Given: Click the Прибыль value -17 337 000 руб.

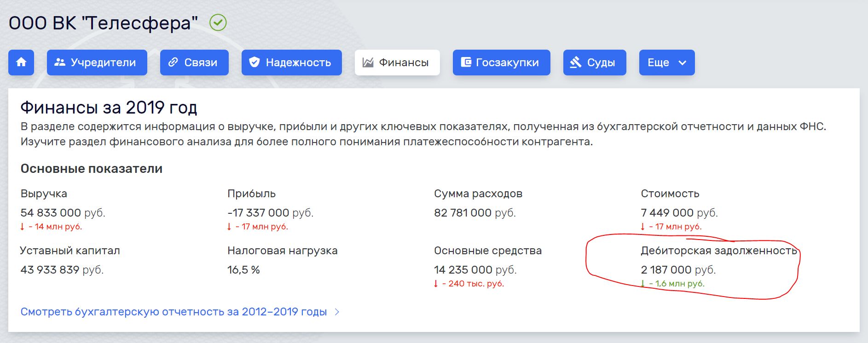Looking at the screenshot, I should tap(270, 213).
